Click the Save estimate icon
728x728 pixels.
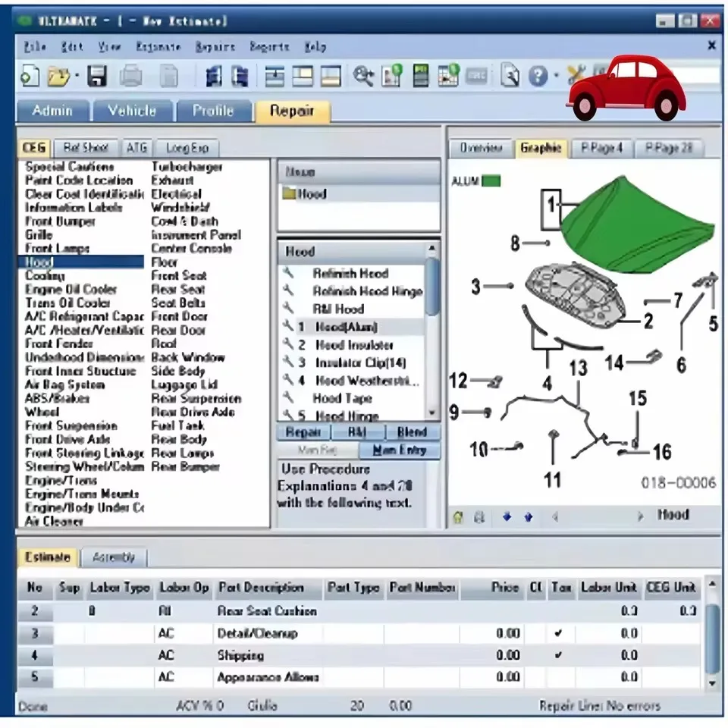point(98,76)
